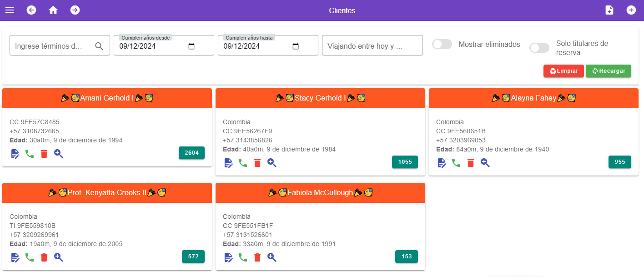Edit Amani Gerhold I's client record
The image size is (644, 277).
point(15,154)
